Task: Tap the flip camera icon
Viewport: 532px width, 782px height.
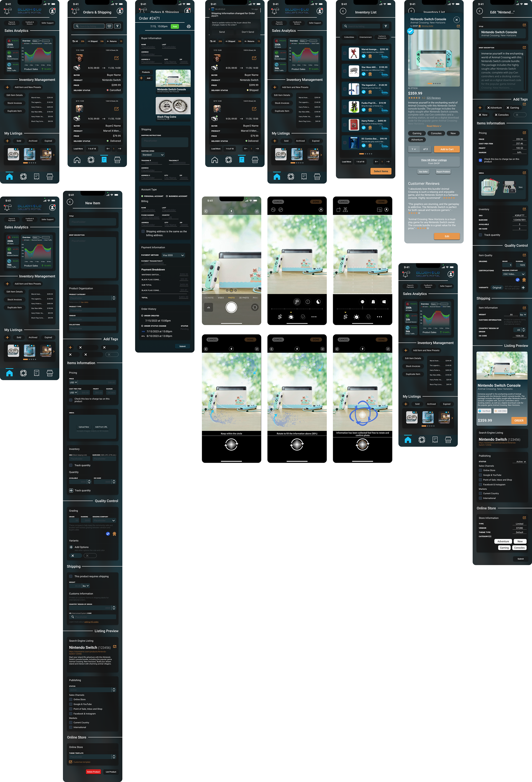Action: [255, 307]
